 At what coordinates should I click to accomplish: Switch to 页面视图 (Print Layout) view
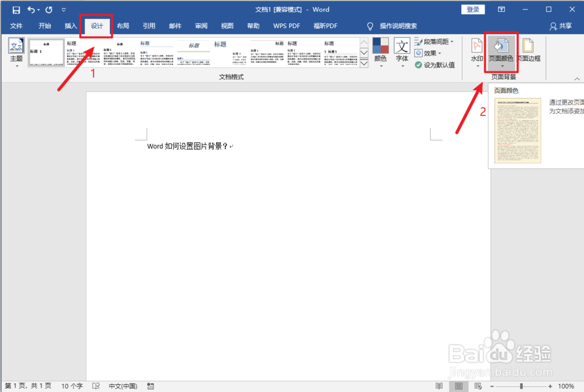pyautogui.click(x=458, y=386)
